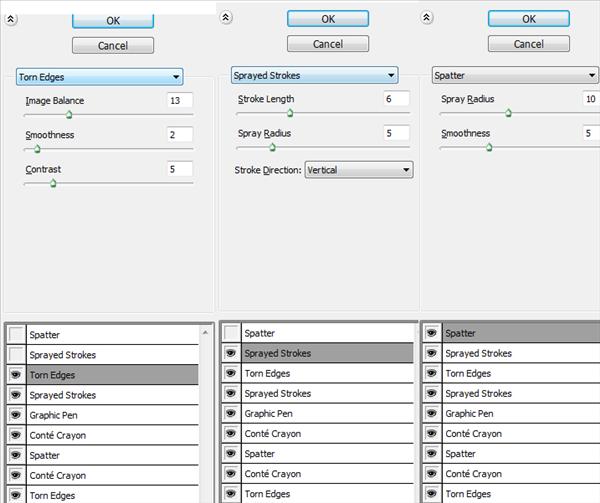Hide highlighted Spatter layer via eye icon

click(x=432, y=333)
